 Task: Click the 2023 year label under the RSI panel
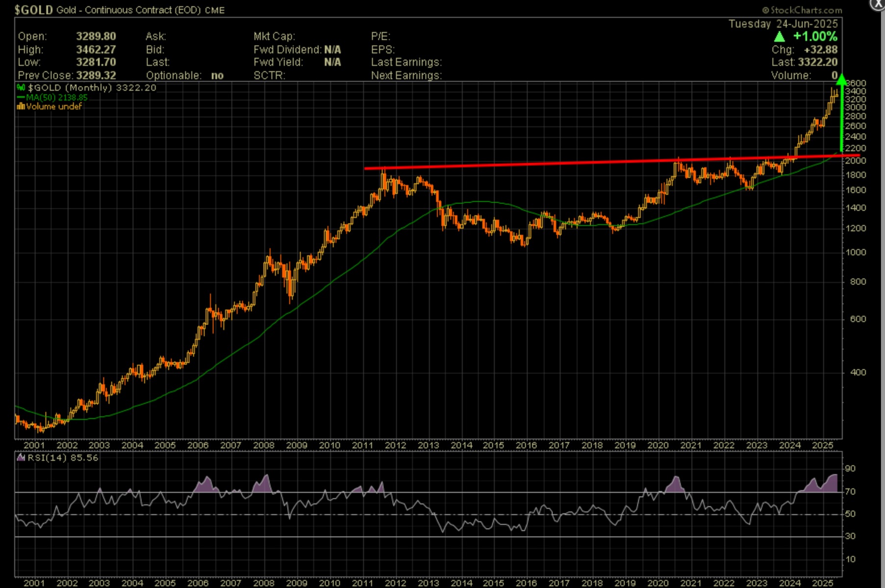(757, 583)
